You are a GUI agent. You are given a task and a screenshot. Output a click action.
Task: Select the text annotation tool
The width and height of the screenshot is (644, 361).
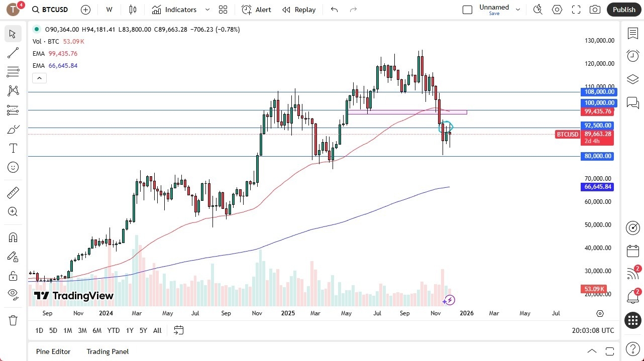point(13,148)
